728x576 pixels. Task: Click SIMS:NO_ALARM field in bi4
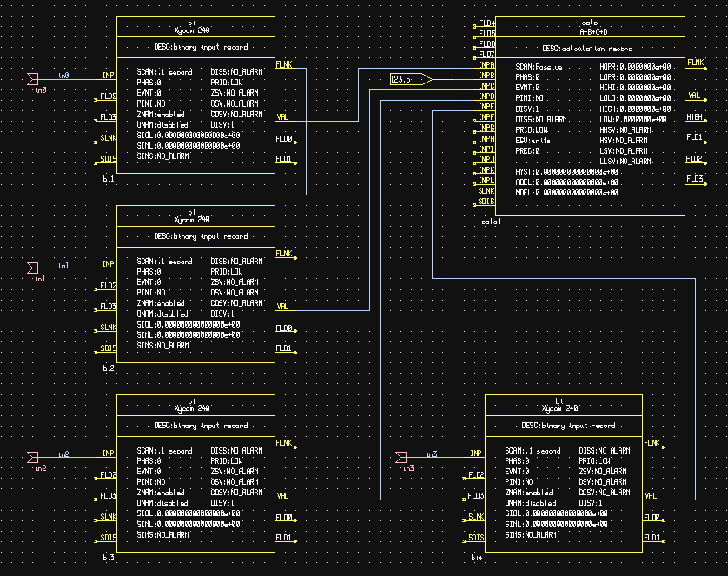coord(531,534)
